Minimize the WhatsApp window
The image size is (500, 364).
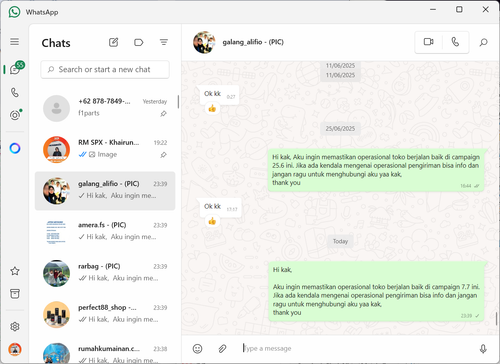433,9
